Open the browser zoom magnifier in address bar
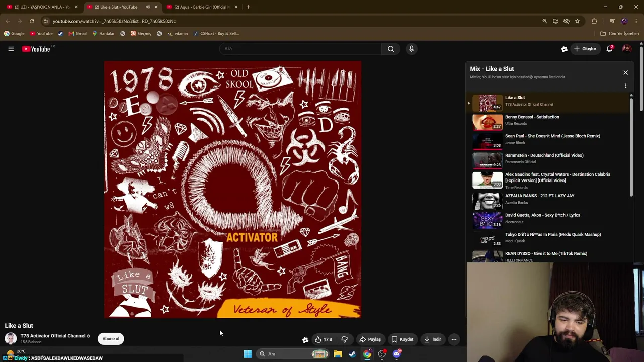 click(x=544, y=21)
